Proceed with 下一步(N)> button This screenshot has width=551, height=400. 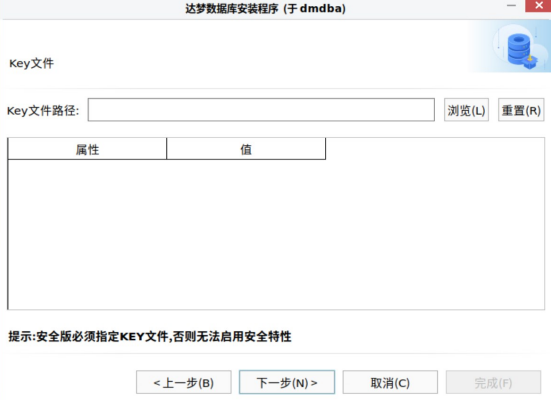[x=287, y=382]
